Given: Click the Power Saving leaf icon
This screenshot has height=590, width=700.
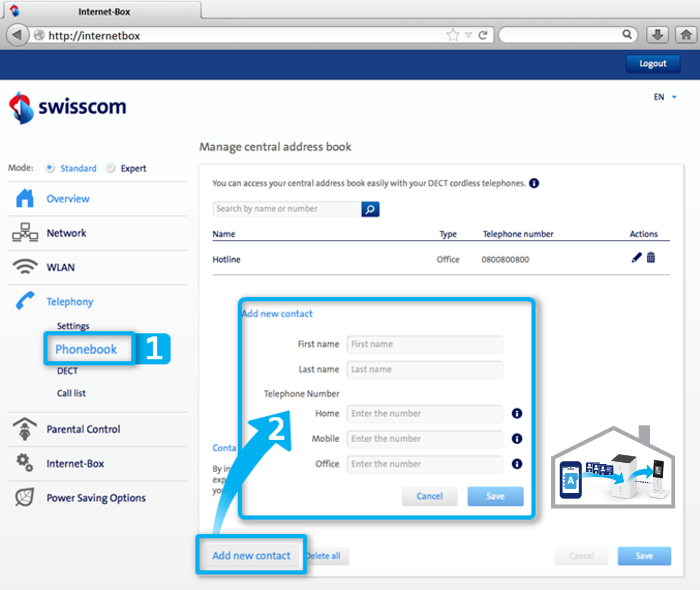Looking at the screenshot, I should [x=25, y=497].
